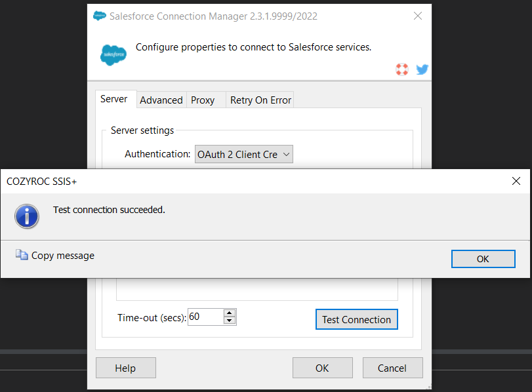Viewport: 532px width, 392px height.
Task: Increase time-out with the up arrow
Action: click(230, 313)
